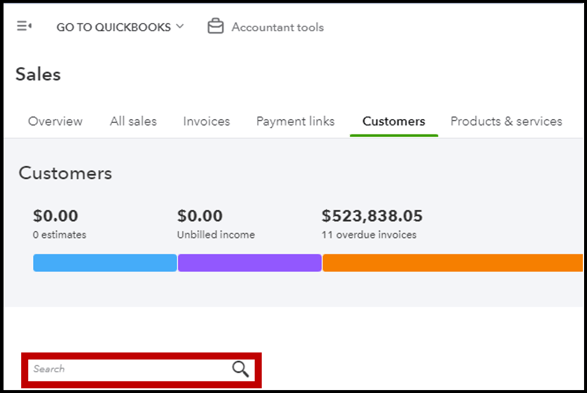The width and height of the screenshot is (587, 393).
Task: Click the Unbilled income label
Action: (216, 235)
